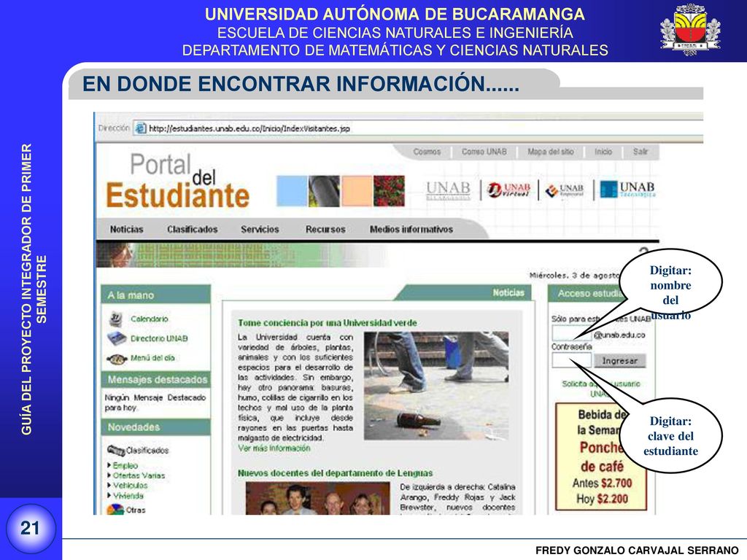Click the Menú del día plate icon
The image size is (747, 560).
(117, 359)
